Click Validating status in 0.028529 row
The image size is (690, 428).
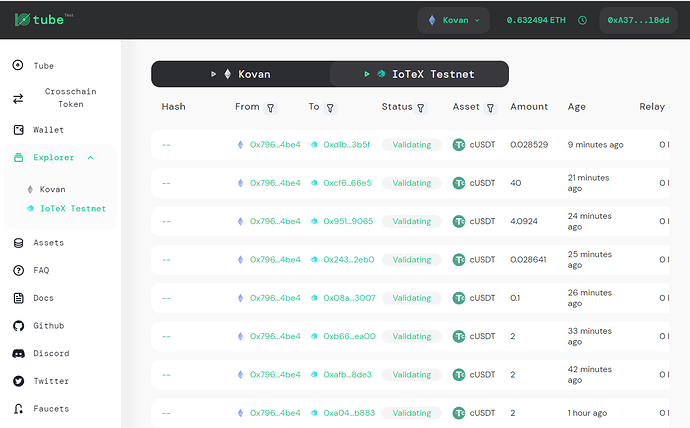coord(411,144)
